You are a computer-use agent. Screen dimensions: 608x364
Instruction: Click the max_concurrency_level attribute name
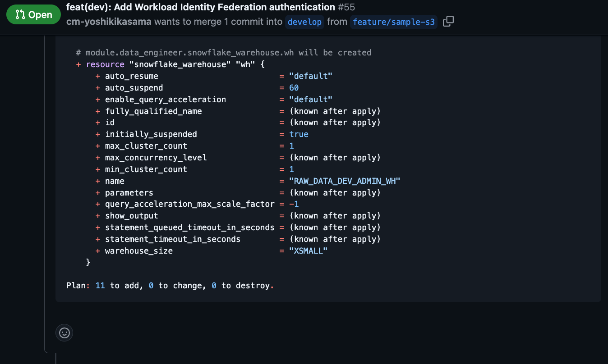pyautogui.click(x=156, y=158)
